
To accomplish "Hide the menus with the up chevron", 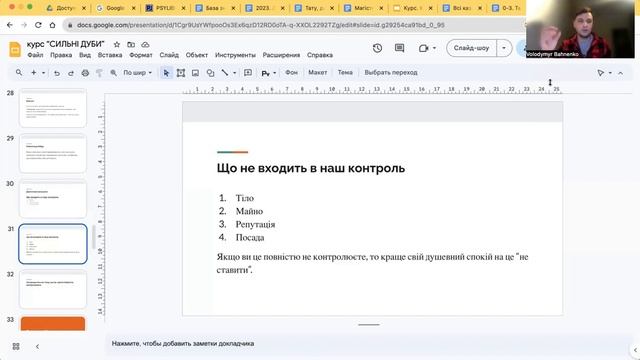I will point(620,73).
